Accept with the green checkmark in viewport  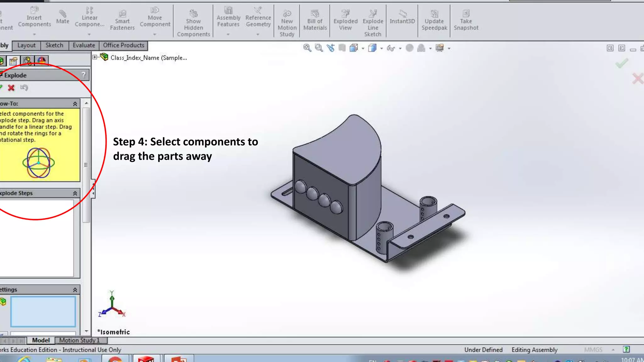click(x=622, y=63)
